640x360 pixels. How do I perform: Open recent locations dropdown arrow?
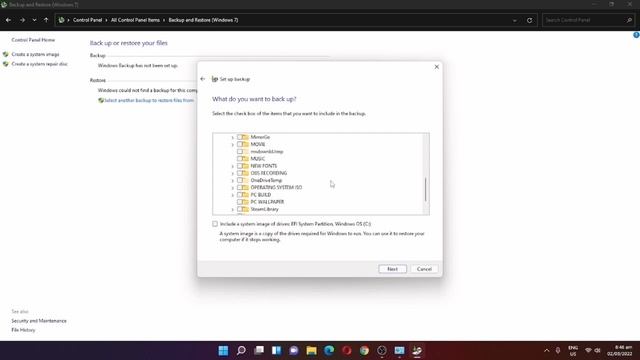pyautogui.click(x=34, y=20)
